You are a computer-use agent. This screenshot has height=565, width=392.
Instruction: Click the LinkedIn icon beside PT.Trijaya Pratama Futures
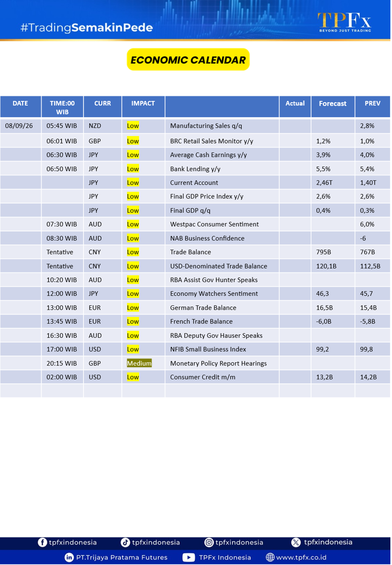(69, 557)
